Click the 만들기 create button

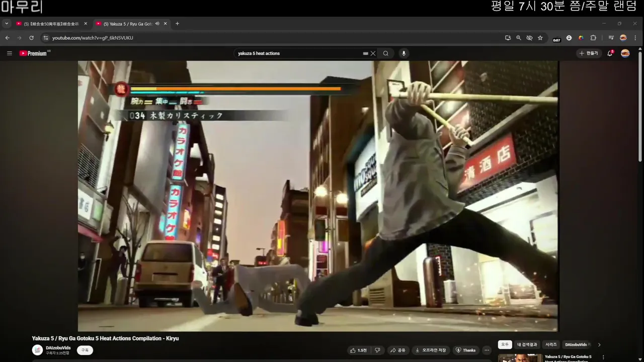589,53
